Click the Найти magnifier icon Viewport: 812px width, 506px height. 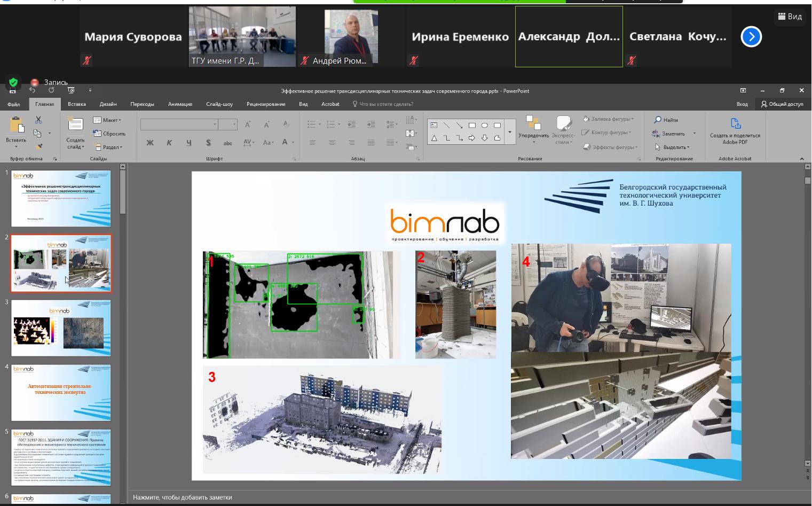658,120
